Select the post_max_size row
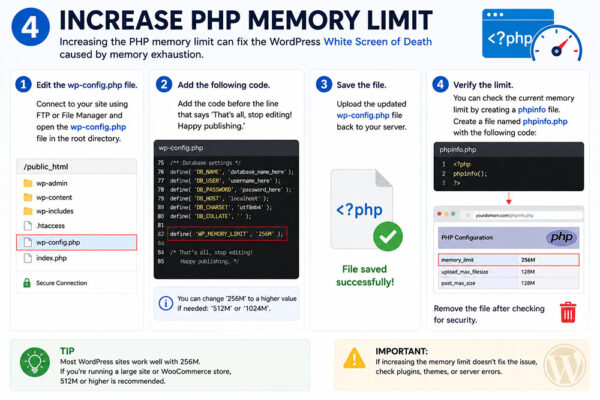Image resolution: width=600 pixels, height=400 pixels. [509, 283]
